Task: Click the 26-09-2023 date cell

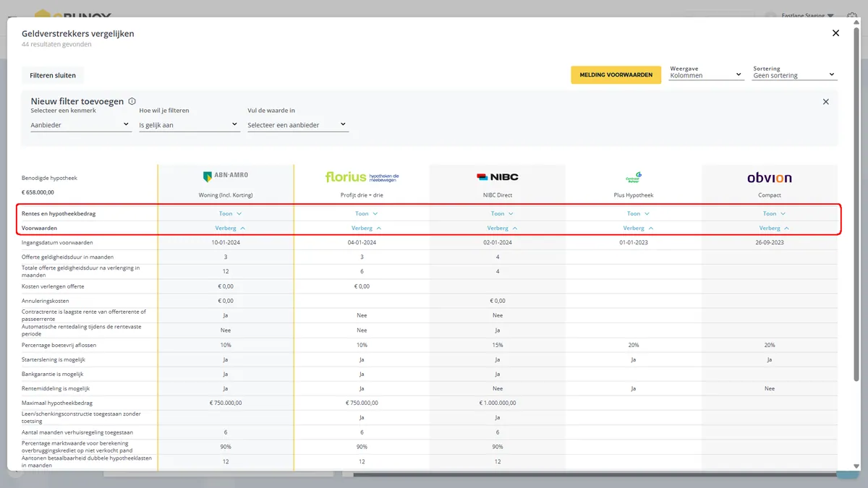Action: (770, 243)
